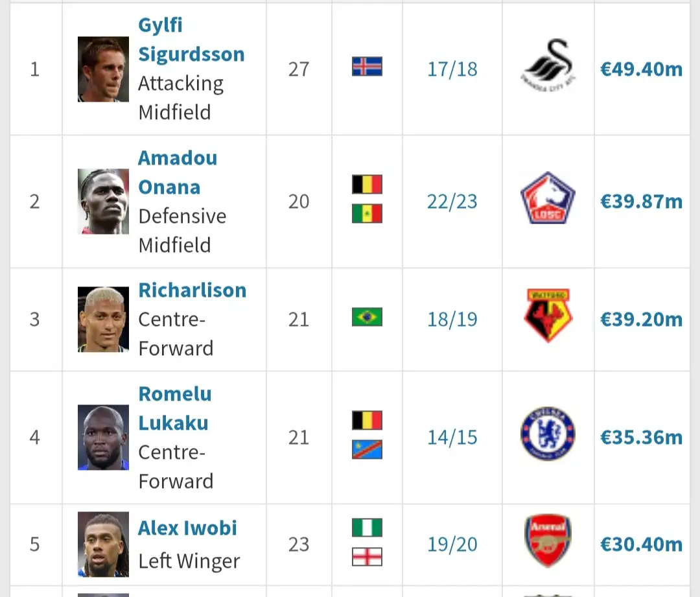This screenshot has height=597, width=700.
Task: Click the €39.20m transfer fee
Action: 641,319
